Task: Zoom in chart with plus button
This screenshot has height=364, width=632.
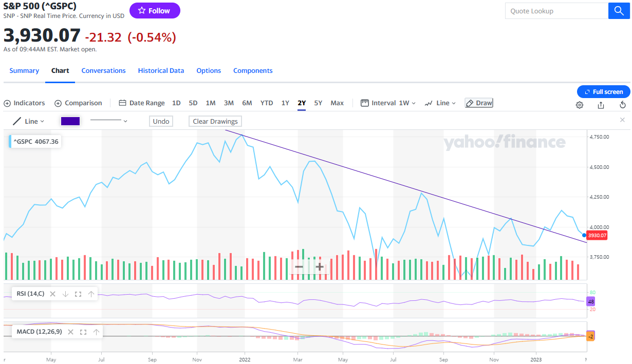Action: [x=319, y=267]
